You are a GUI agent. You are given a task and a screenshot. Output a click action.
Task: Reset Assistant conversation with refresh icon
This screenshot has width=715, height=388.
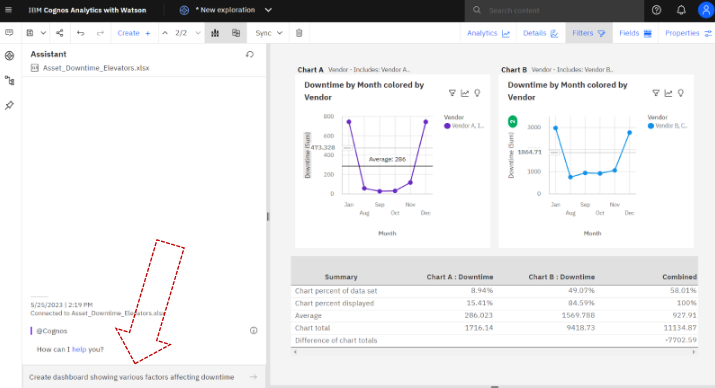(249, 54)
